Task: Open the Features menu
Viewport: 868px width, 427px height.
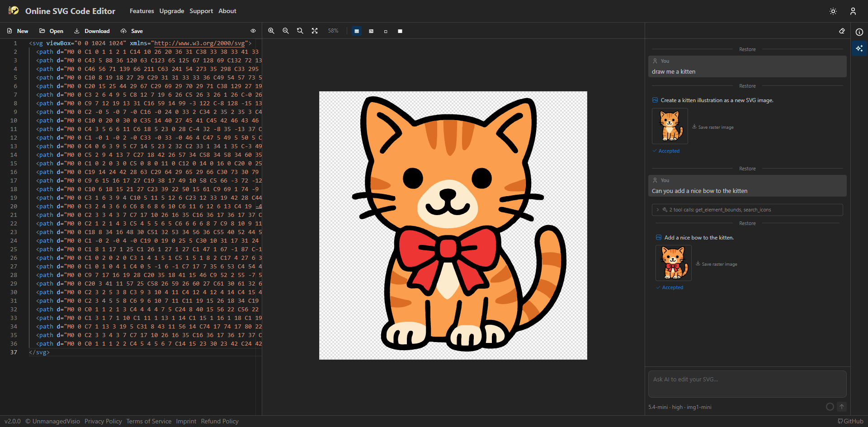Action: click(x=142, y=11)
